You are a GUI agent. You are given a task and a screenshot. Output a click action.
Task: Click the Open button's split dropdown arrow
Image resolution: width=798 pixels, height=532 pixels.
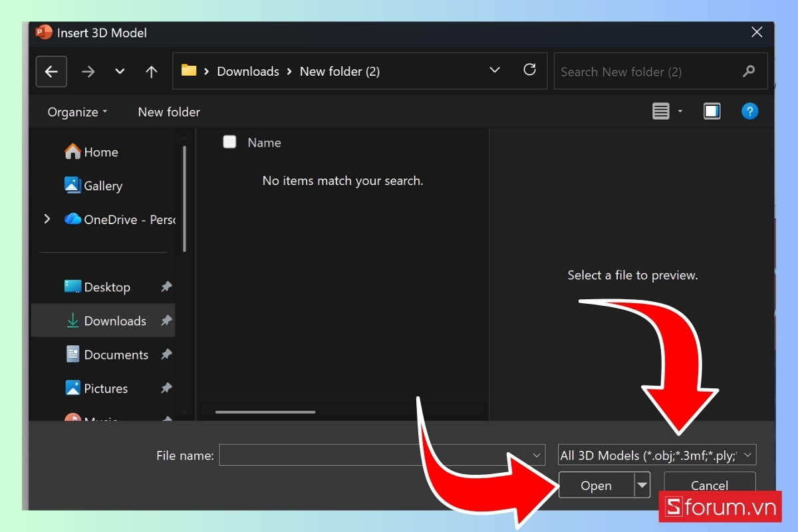642,485
